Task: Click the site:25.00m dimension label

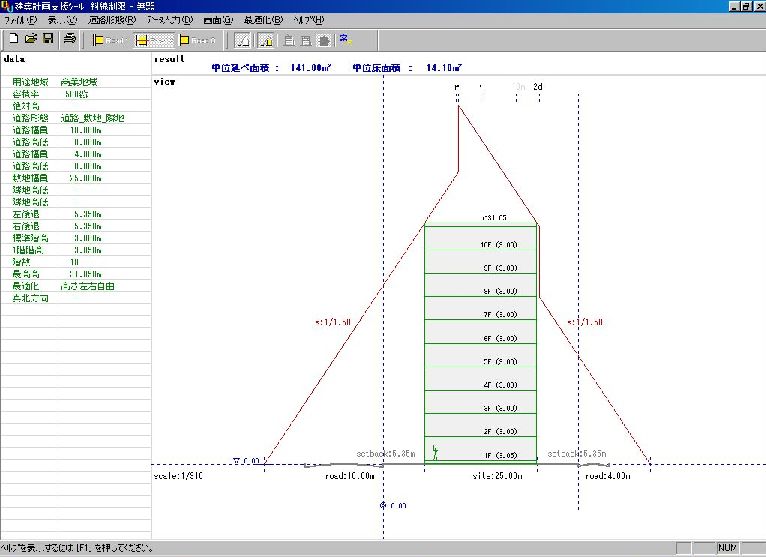Action: click(497, 475)
